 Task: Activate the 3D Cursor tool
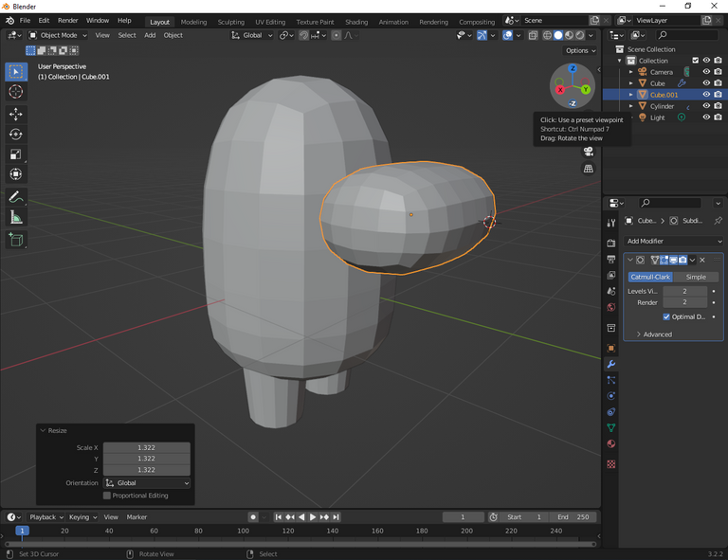click(16, 92)
